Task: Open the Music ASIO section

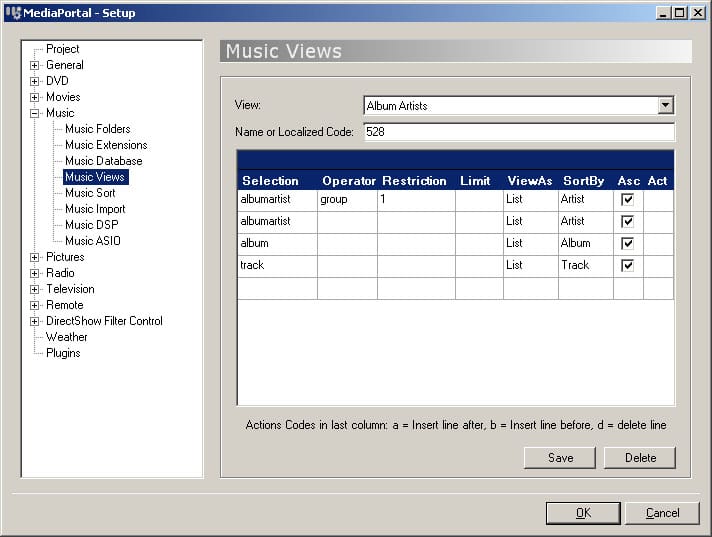Action: (93, 241)
